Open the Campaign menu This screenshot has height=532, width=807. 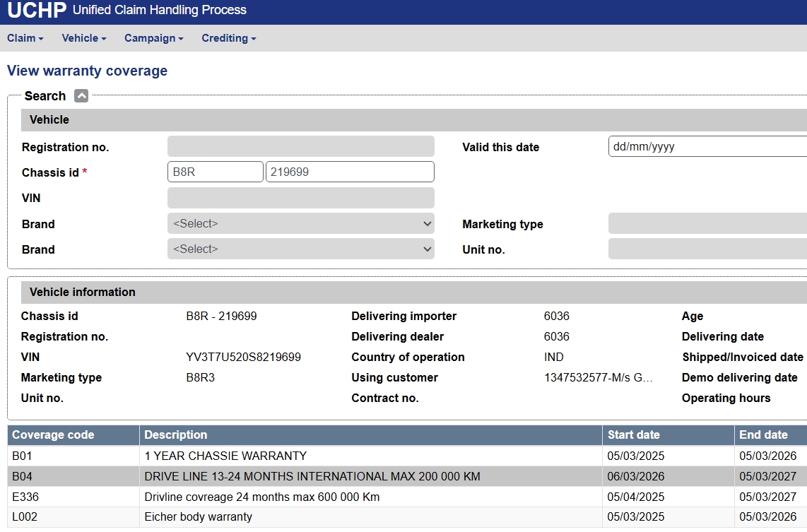154,38
